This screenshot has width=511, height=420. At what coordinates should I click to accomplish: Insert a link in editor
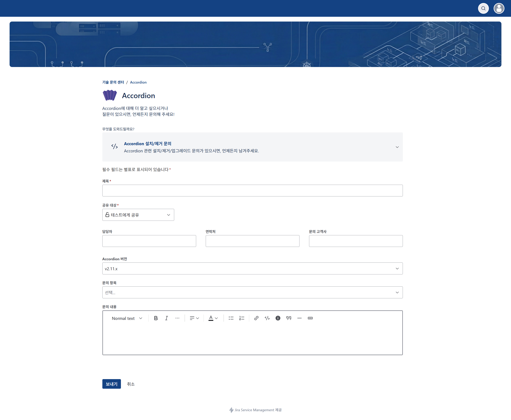coord(256,318)
